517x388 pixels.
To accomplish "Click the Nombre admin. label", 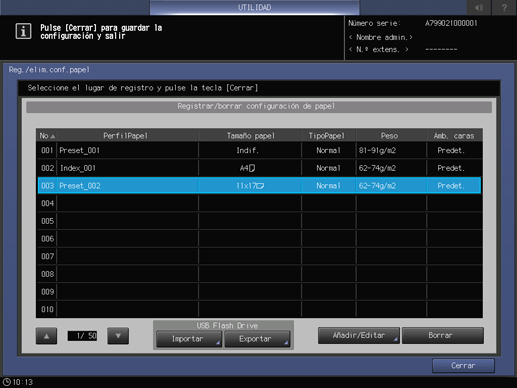I will (380, 37).
